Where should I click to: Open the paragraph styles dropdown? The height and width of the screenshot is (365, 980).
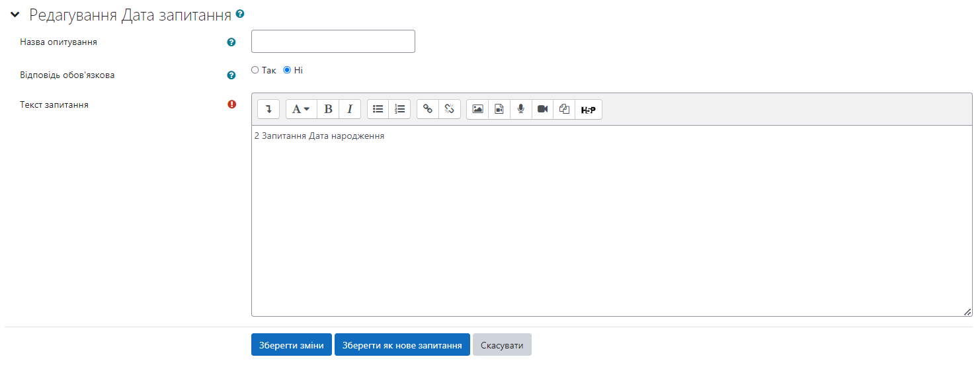(301, 109)
